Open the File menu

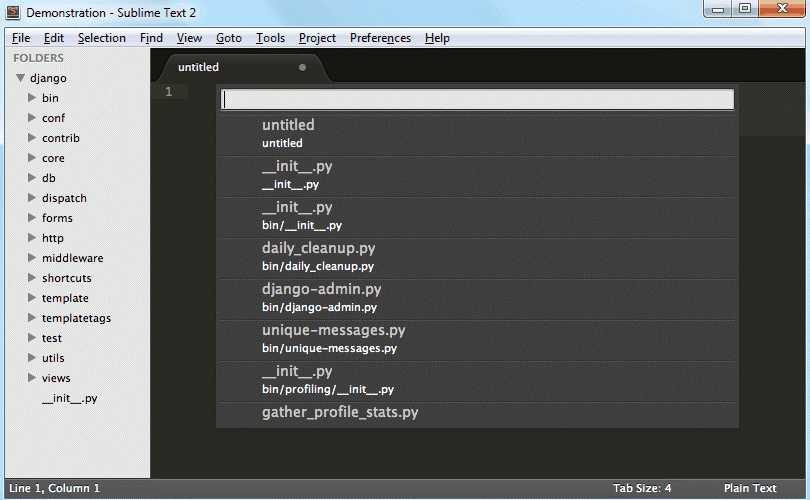pos(21,38)
